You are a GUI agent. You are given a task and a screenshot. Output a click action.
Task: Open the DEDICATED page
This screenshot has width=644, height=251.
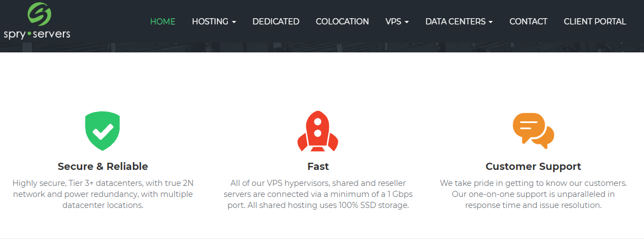(x=276, y=22)
